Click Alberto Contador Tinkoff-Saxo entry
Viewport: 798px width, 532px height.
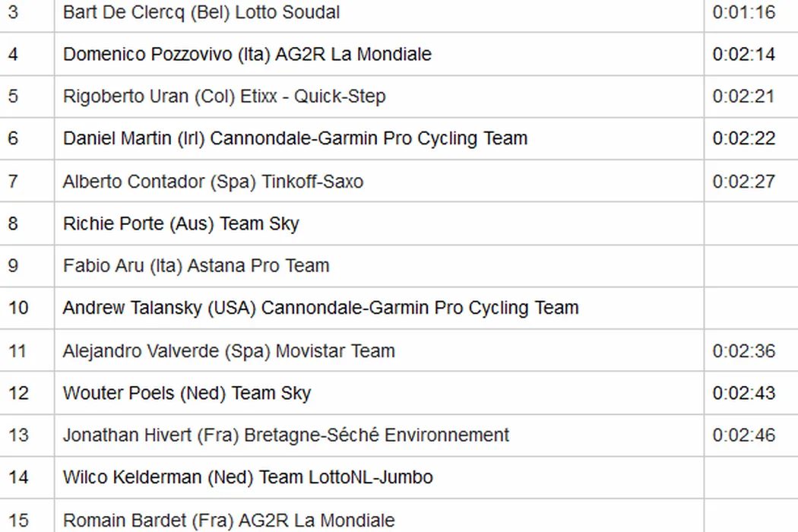click(213, 182)
